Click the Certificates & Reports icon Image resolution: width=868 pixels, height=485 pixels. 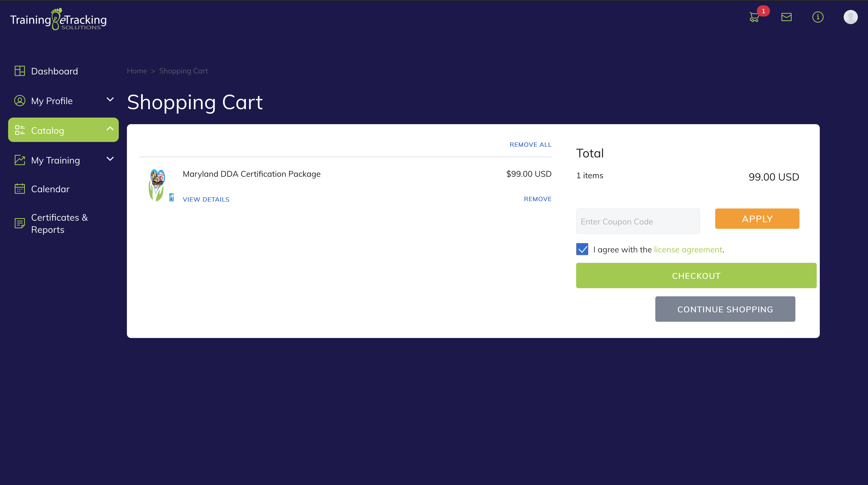tap(20, 223)
